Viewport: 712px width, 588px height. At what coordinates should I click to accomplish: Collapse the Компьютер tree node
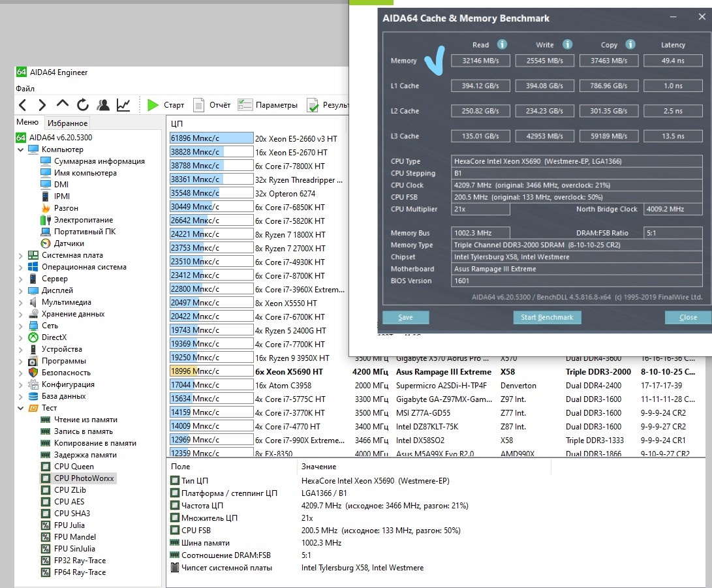point(20,149)
